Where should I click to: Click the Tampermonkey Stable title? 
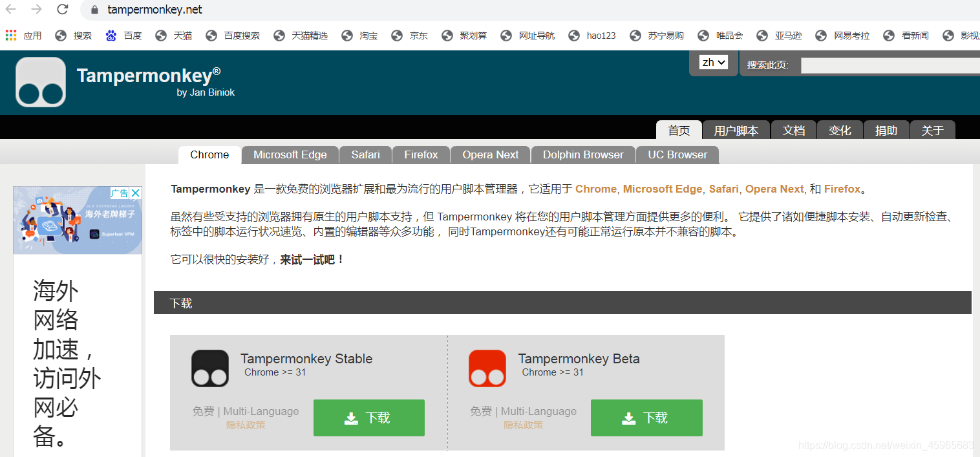click(306, 359)
